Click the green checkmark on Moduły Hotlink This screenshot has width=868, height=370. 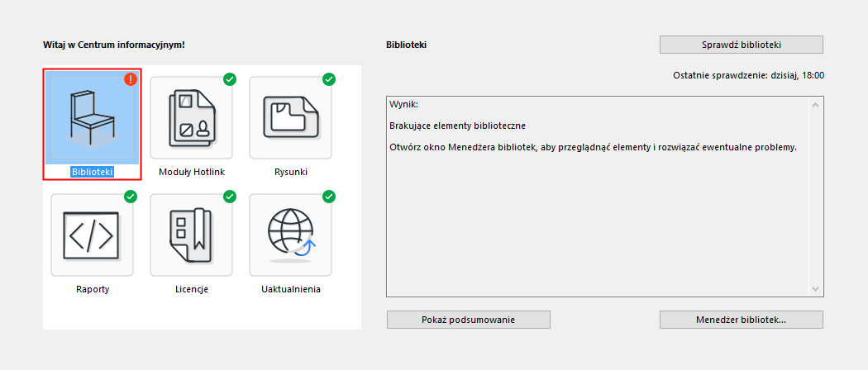230,79
